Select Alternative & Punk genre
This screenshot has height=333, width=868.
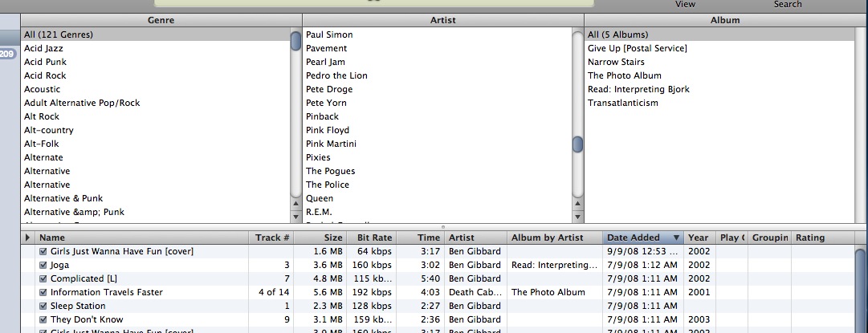coord(155,198)
